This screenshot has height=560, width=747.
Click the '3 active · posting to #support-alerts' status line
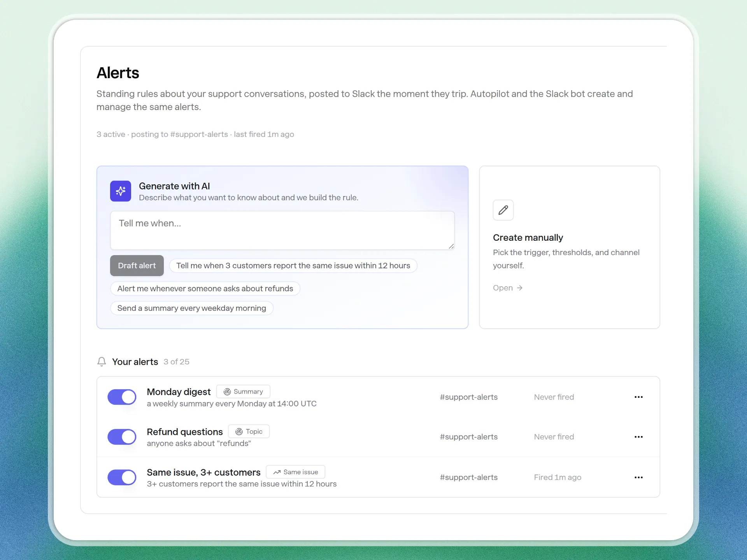coord(195,134)
